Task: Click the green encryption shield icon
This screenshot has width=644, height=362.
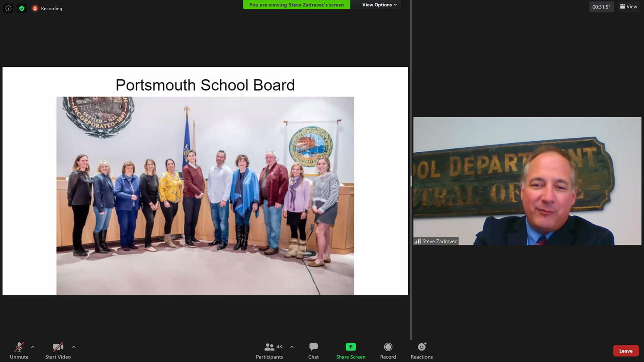Action: (x=22, y=8)
